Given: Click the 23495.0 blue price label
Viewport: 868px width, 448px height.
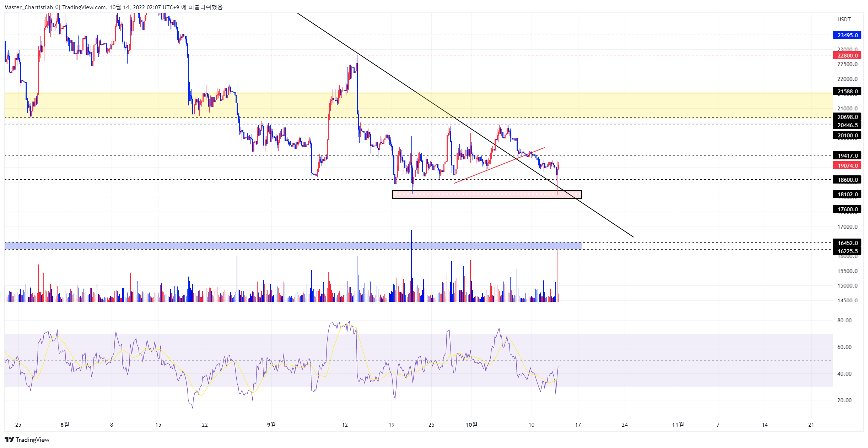Looking at the screenshot, I should (847, 35).
